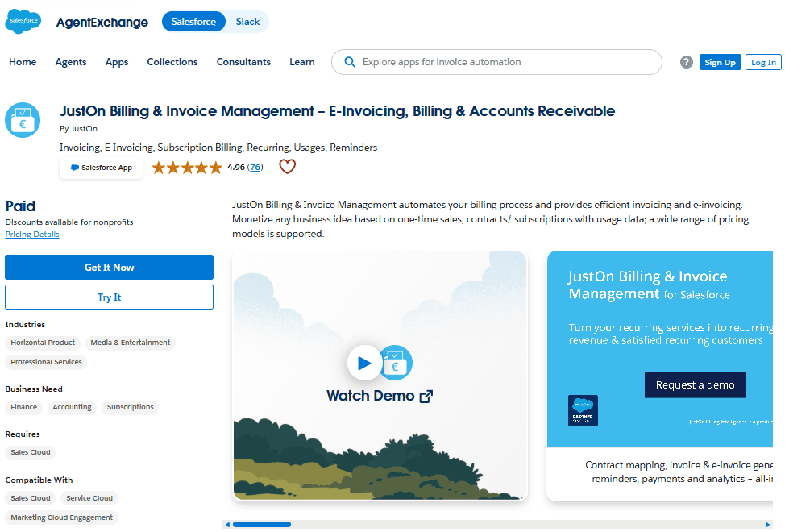The image size is (785, 532).
Task: Switch to the Slack marketplace toggle
Action: (x=247, y=22)
